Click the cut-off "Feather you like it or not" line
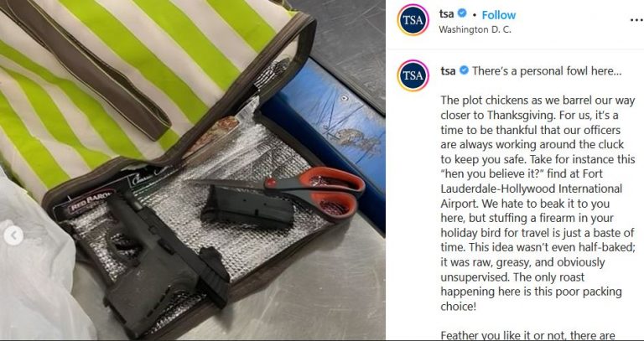The width and height of the screenshot is (644, 341). click(527, 336)
